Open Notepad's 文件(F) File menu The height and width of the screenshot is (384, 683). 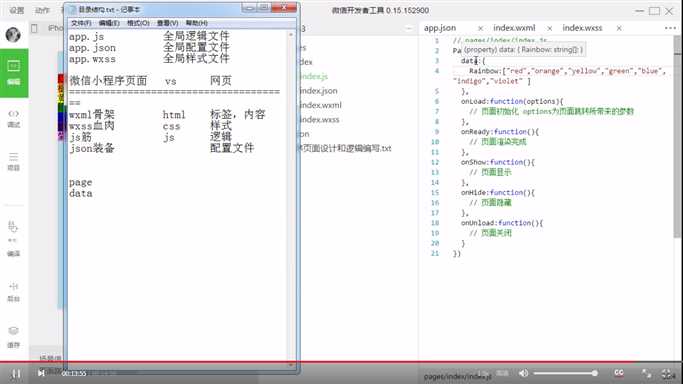81,23
